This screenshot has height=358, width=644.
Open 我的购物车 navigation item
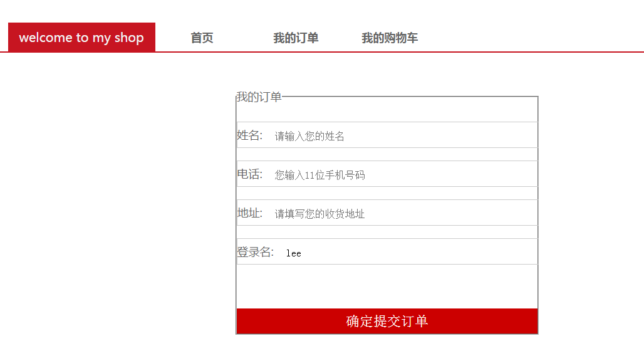point(390,38)
